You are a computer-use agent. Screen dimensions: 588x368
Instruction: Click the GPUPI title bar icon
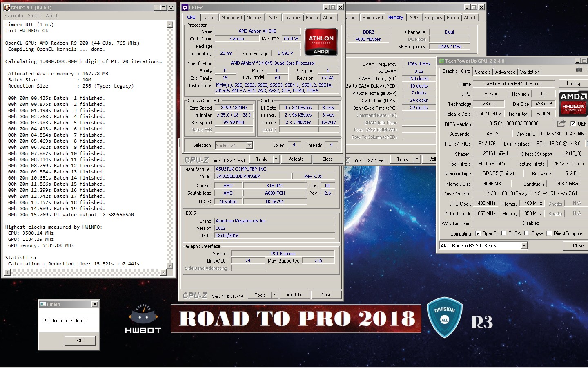coord(7,7)
